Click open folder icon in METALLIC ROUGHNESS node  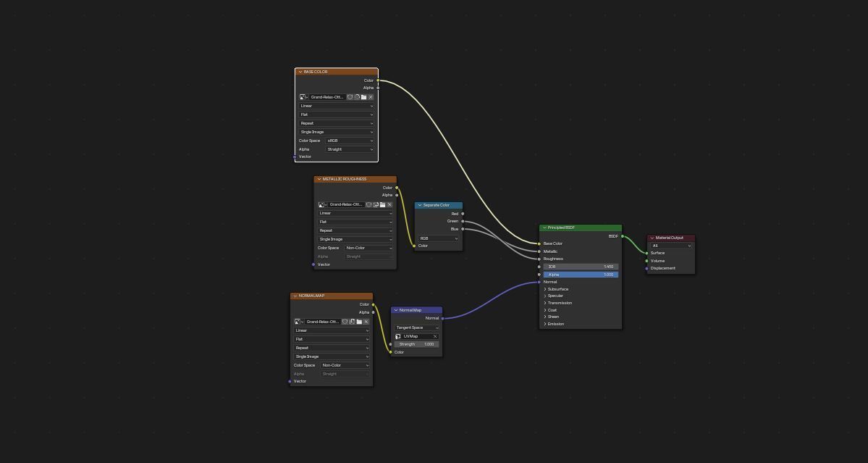[x=382, y=204]
